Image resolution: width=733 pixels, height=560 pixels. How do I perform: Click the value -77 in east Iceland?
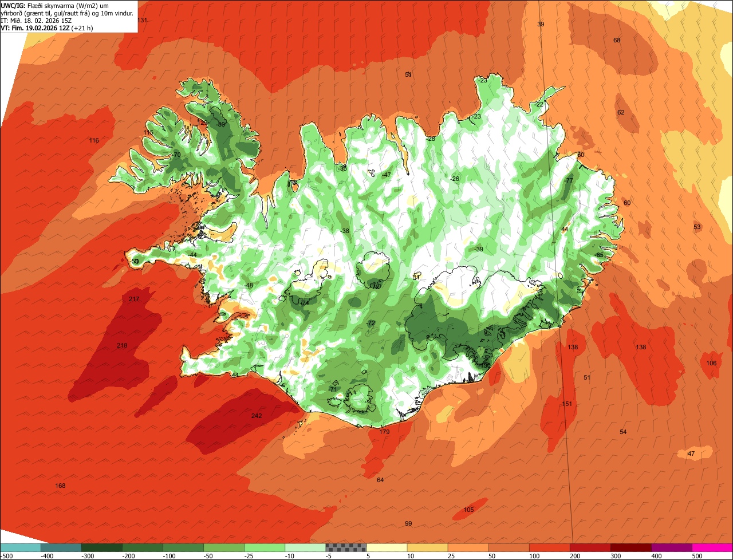coord(568,180)
